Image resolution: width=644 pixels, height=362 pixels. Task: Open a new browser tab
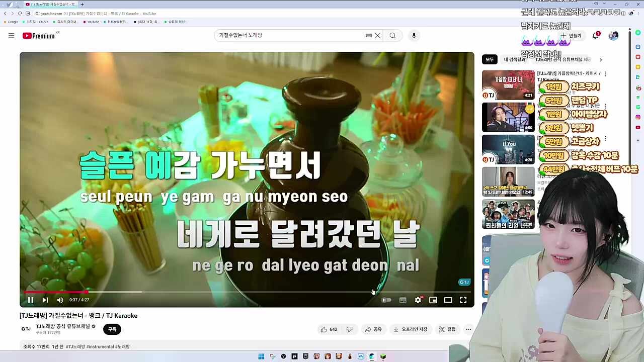(x=82, y=5)
